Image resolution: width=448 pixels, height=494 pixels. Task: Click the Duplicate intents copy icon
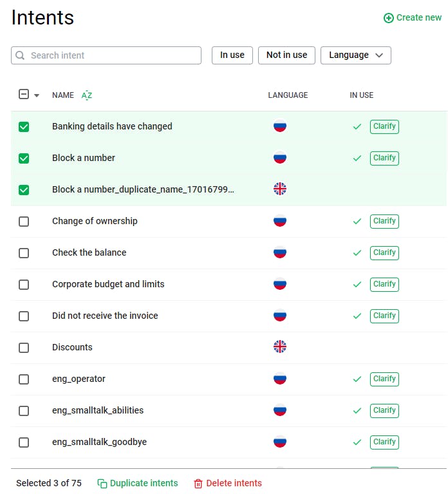coord(102,484)
